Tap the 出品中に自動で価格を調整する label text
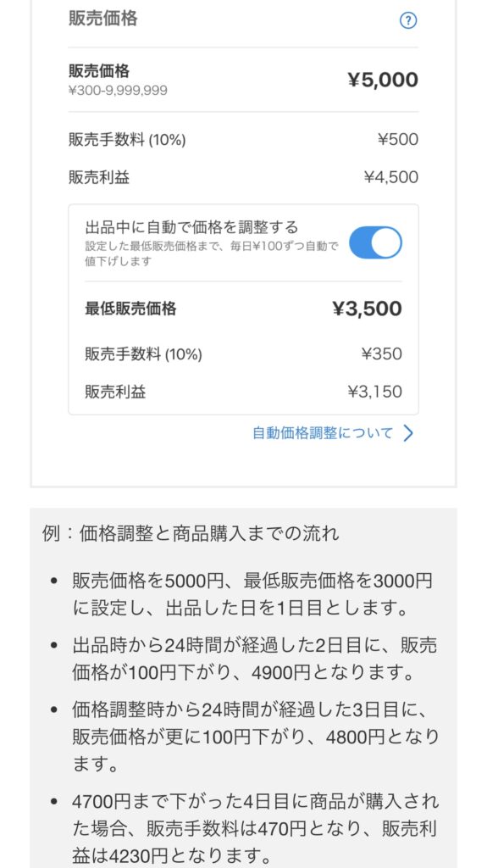Image resolution: width=487 pixels, height=868 pixels. [x=191, y=227]
